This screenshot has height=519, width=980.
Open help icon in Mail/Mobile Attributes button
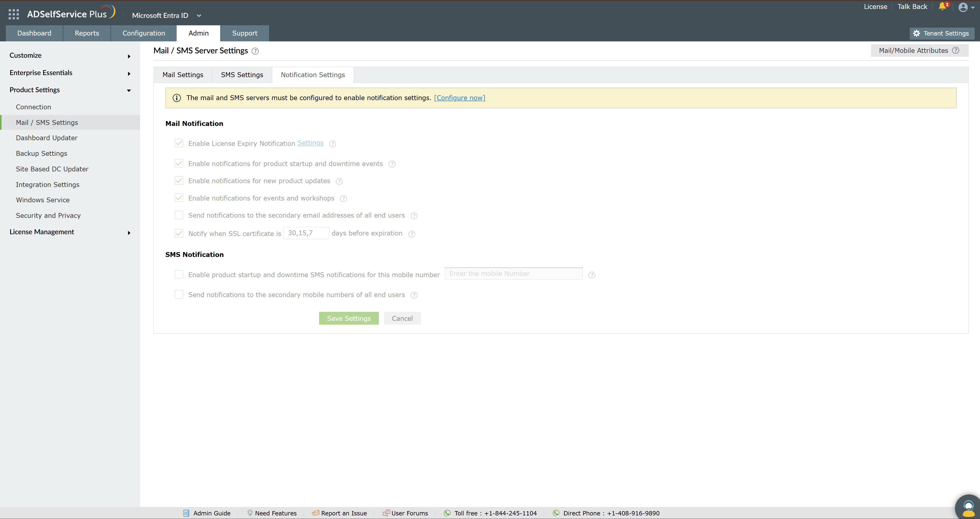pos(956,50)
